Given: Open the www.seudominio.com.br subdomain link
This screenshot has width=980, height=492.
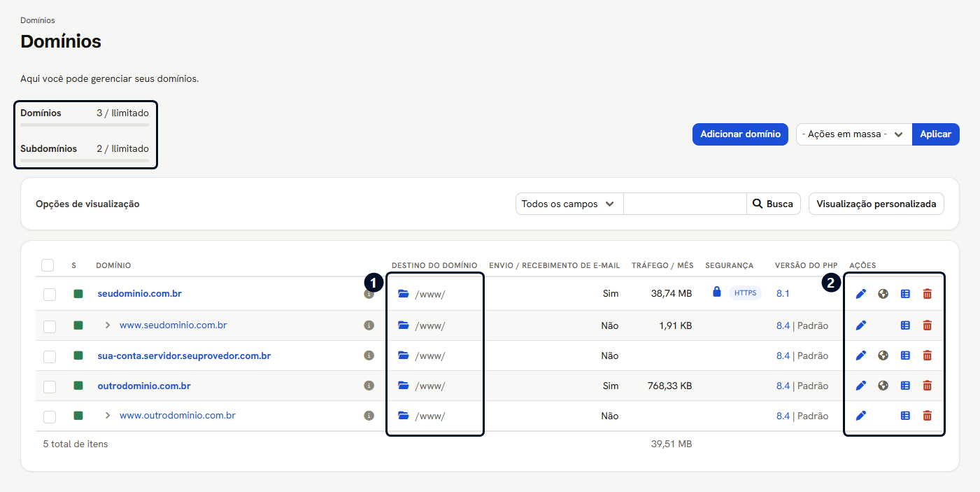Looking at the screenshot, I should [173, 325].
